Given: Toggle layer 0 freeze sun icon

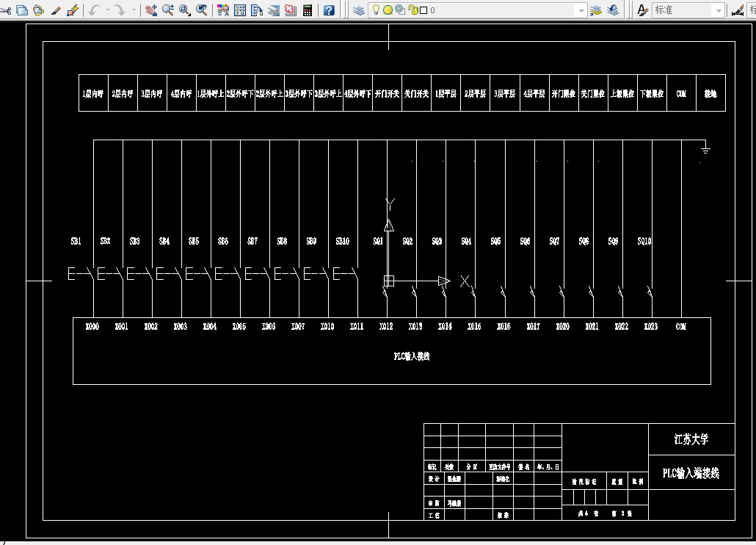Looking at the screenshot, I should [x=388, y=10].
